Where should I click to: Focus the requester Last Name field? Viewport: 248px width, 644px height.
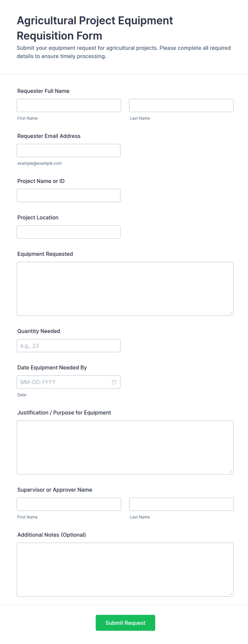coord(181,106)
